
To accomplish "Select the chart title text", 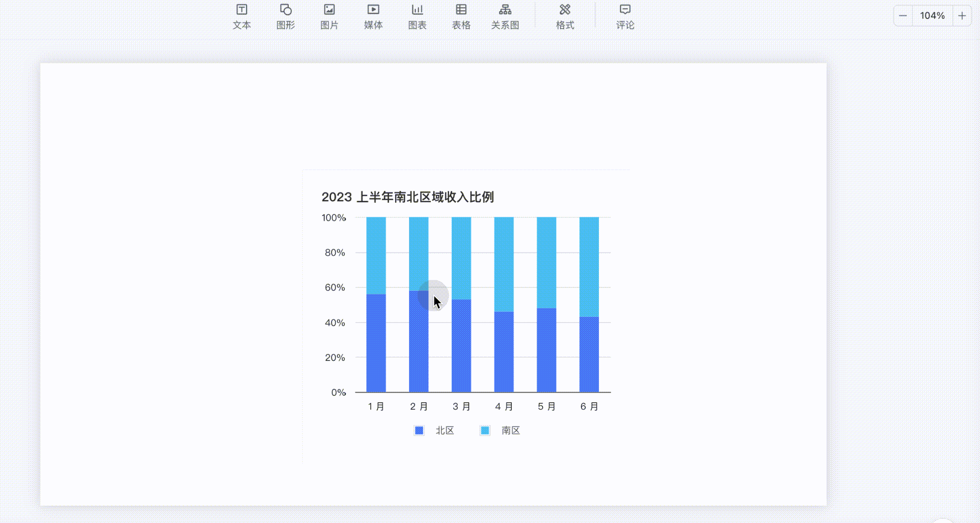I will pos(408,197).
